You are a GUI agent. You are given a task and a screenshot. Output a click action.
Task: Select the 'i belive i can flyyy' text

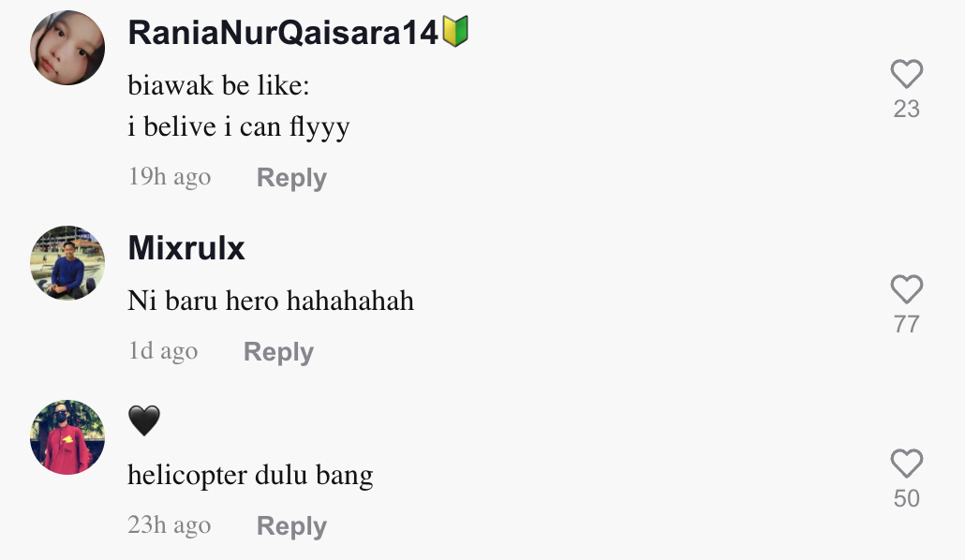(x=239, y=126)
